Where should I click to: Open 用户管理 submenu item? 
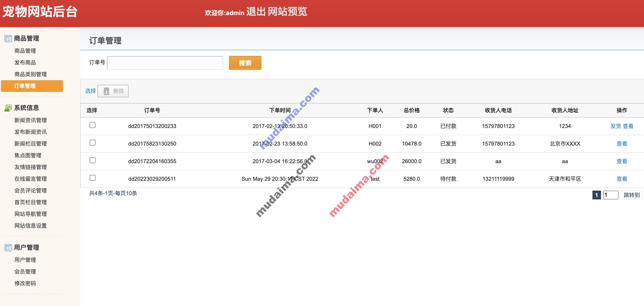(25, 260)
